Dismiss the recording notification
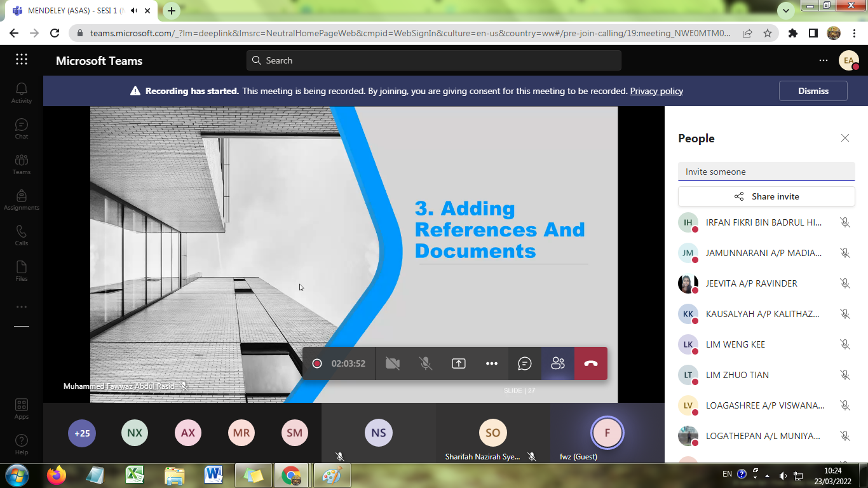 point(813,91)
